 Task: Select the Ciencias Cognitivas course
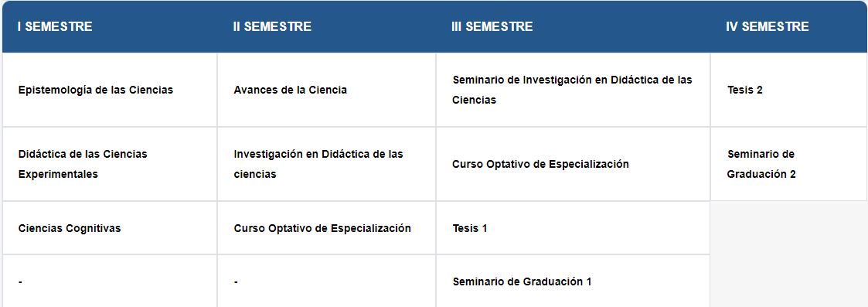coord(70,228)
